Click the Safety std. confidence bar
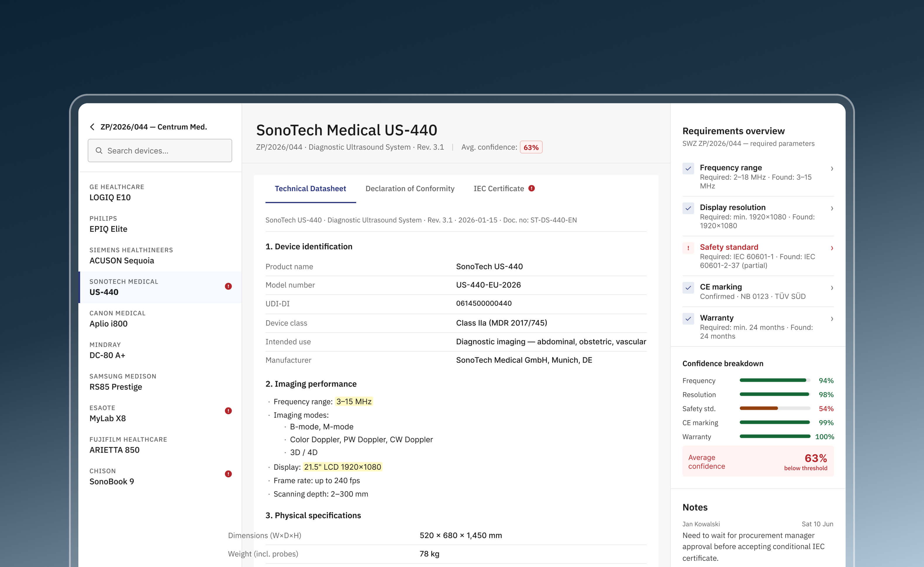 click(775, 408)
